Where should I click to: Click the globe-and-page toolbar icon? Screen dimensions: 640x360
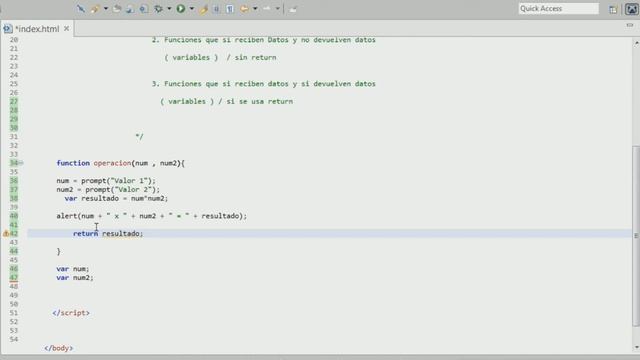point(144,9)
